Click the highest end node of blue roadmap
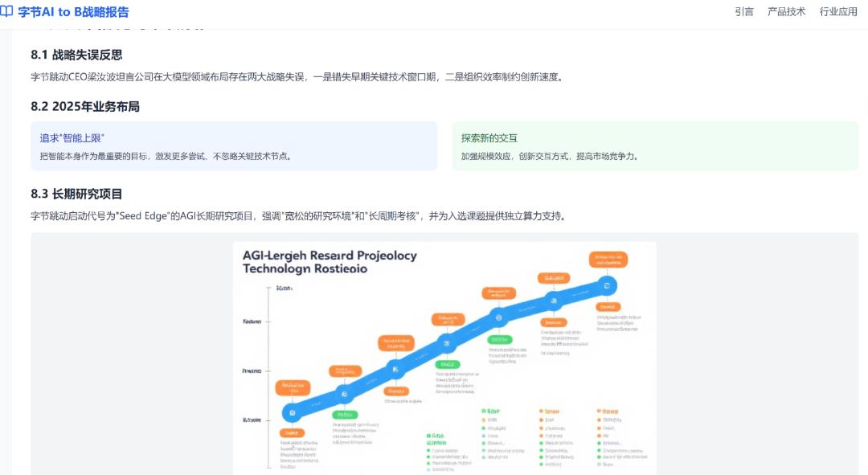 607,285
